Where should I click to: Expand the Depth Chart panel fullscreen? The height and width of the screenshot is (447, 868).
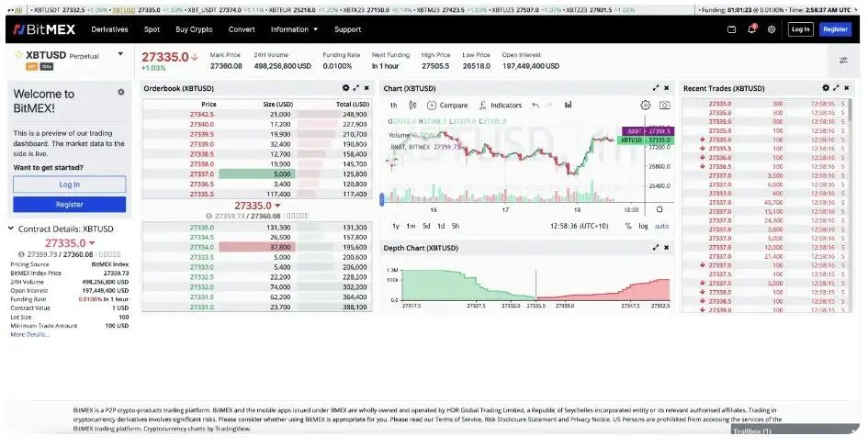click(x=656, y=247)
